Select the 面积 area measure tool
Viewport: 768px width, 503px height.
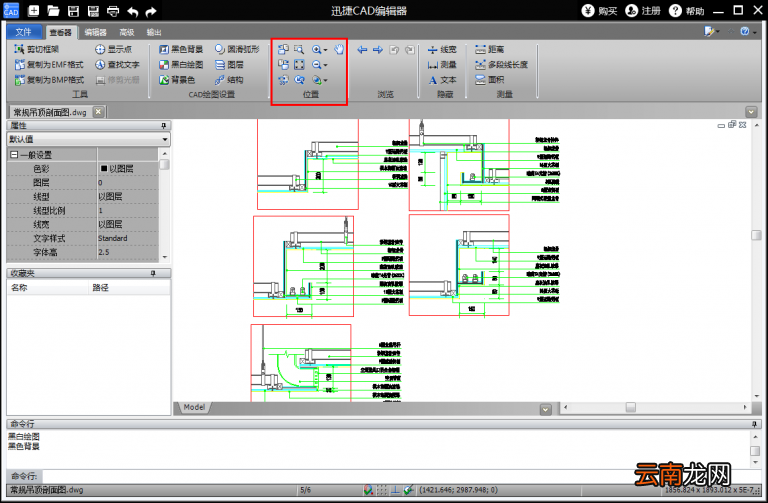pyautogui.click(x=489, y=80)
